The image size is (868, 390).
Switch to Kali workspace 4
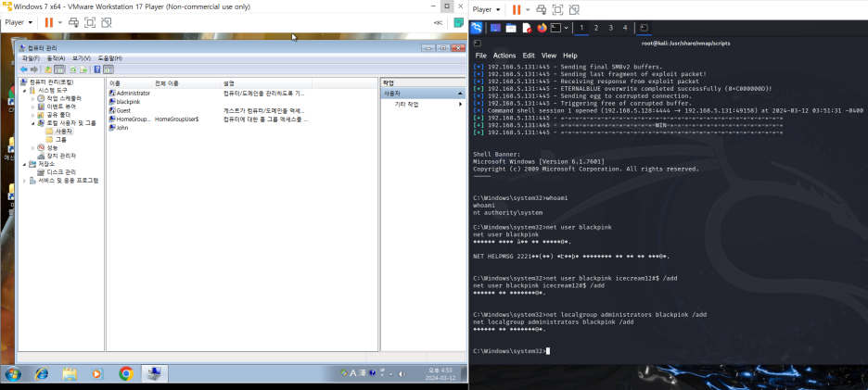[x=625, y=28]
